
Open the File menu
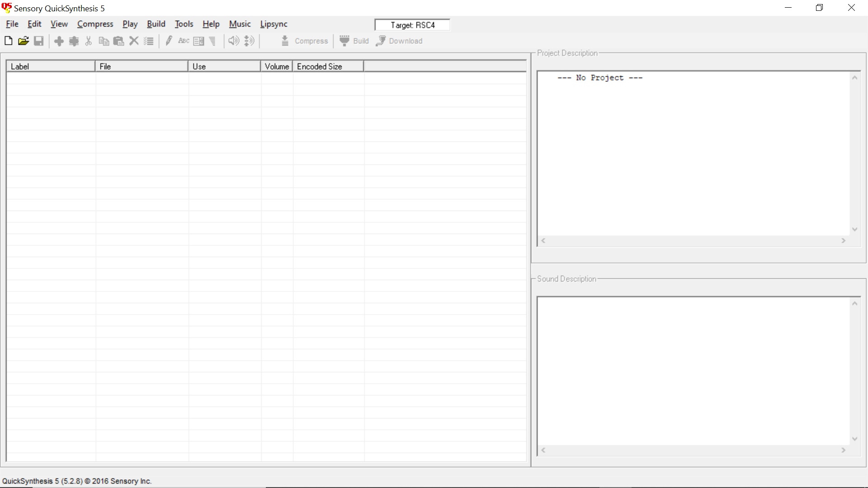(12, 24)
